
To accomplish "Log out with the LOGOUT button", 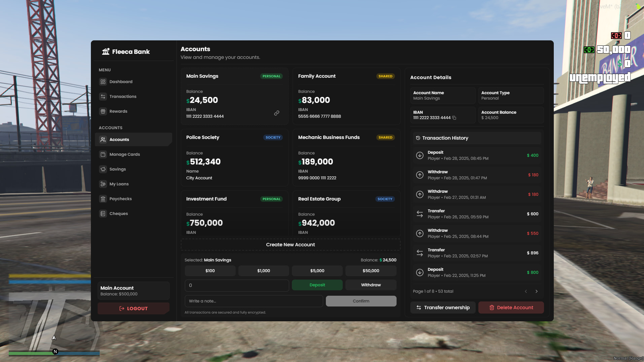I will tap(134, 309).
